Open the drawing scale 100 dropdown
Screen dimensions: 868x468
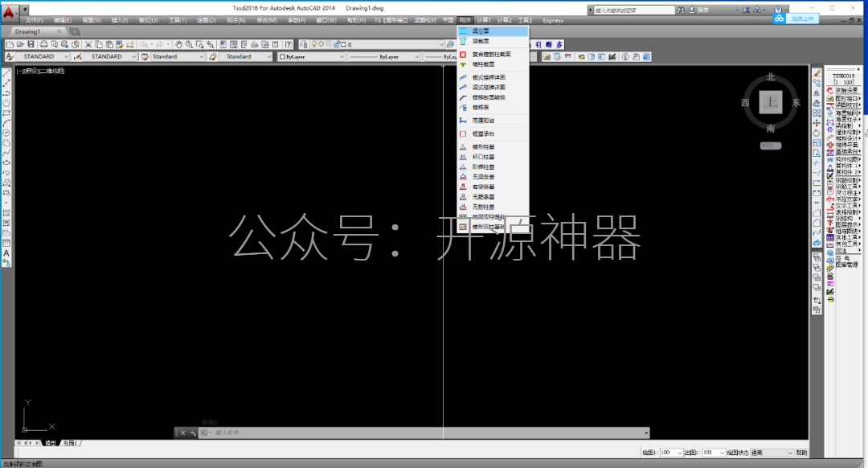click(671, 453)
